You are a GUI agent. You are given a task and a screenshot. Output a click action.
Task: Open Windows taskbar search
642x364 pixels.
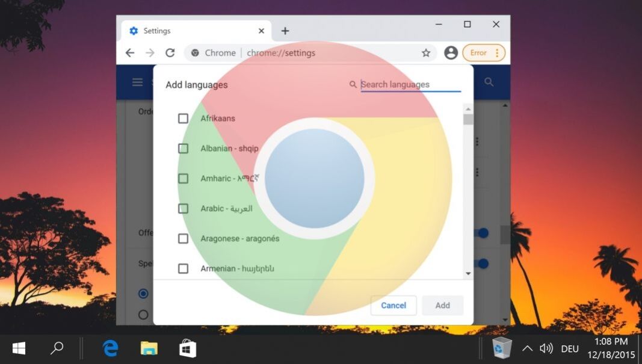57,348
